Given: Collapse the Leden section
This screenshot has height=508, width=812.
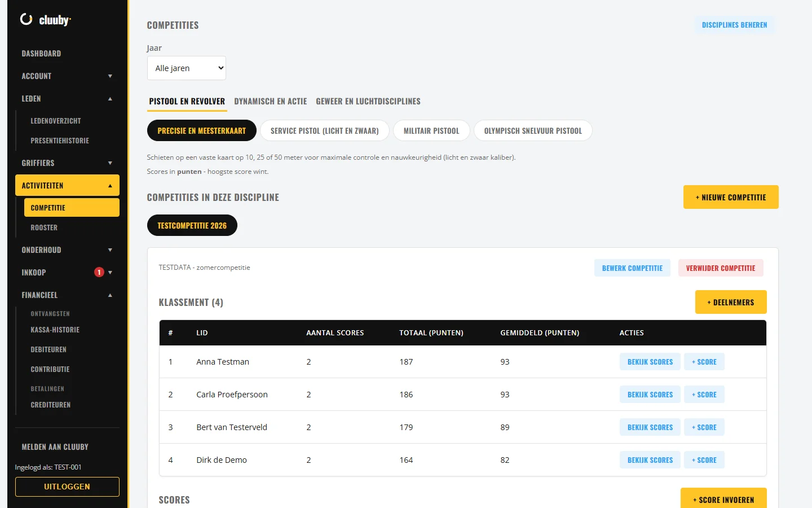Looking at the screenshot, I should (x=67, y=98).
